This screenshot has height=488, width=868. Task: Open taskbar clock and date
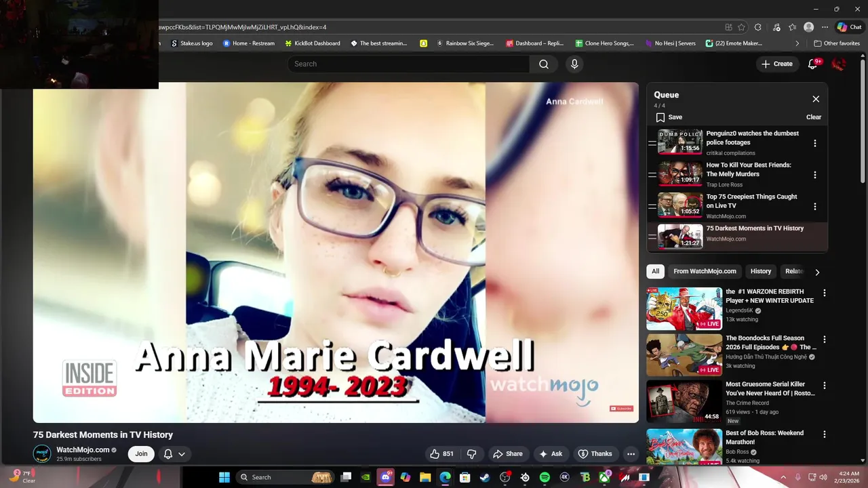[x=849, y=477]
